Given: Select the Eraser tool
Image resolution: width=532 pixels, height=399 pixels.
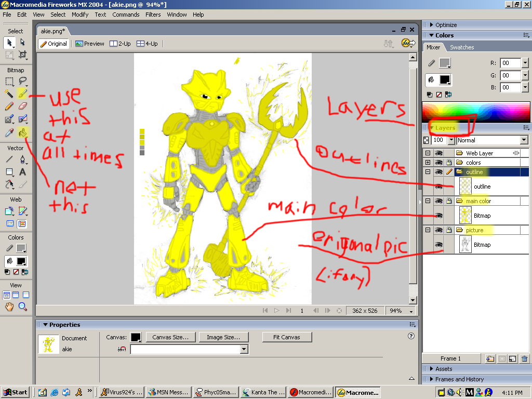Looking at the screenshot, I should point(22,106).
